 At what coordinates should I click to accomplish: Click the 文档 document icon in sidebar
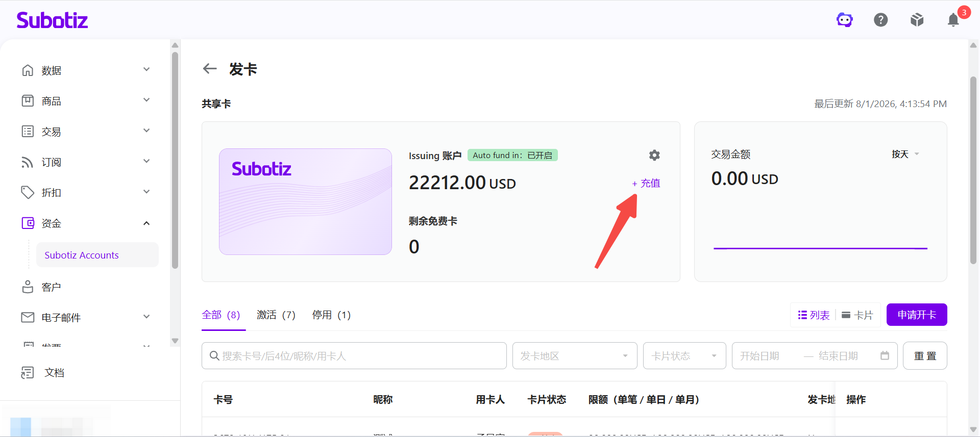28,373
